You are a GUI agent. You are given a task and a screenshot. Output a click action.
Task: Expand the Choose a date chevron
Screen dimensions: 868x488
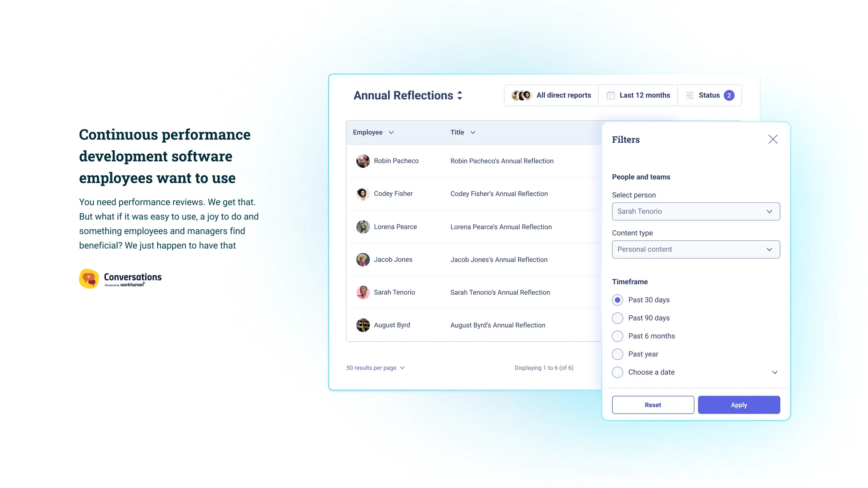pos(775,372)
